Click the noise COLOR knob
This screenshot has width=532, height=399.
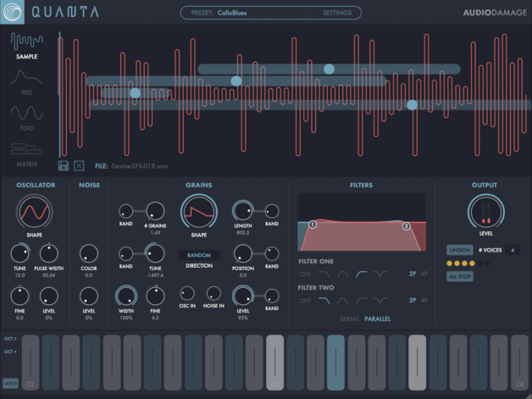89,253
